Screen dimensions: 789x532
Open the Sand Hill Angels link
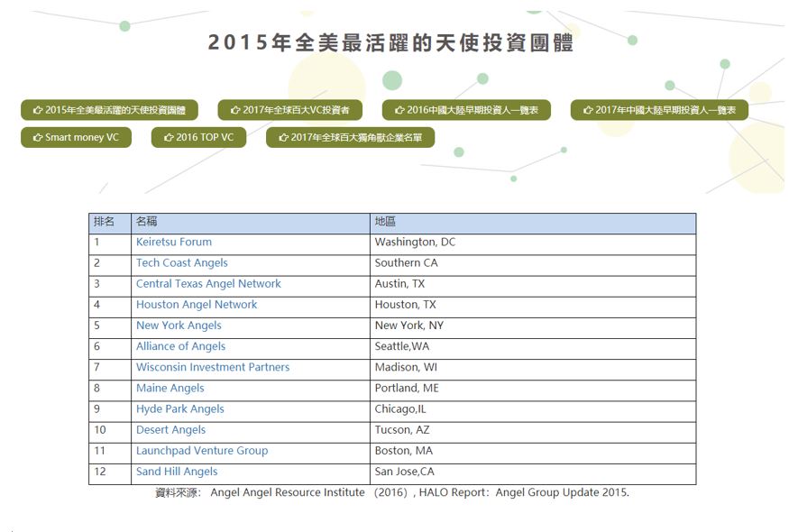pyautogui.click(x=177, y=472)
